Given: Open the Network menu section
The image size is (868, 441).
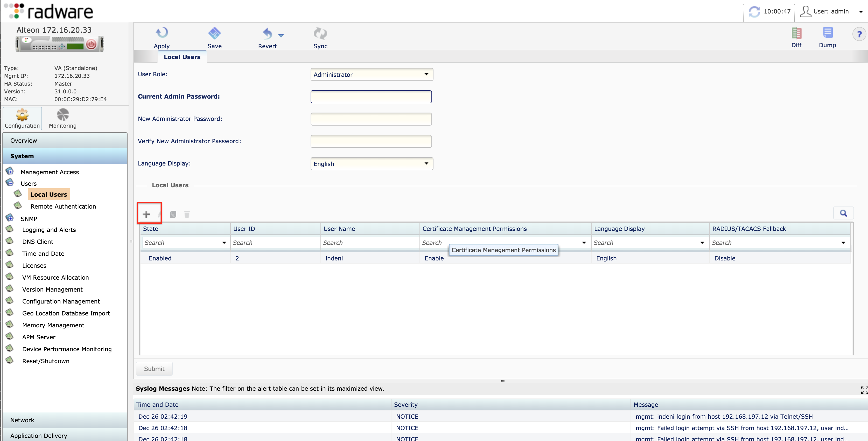Looking at the screenshot, I should pyautogui.click(x=22, y=420).
